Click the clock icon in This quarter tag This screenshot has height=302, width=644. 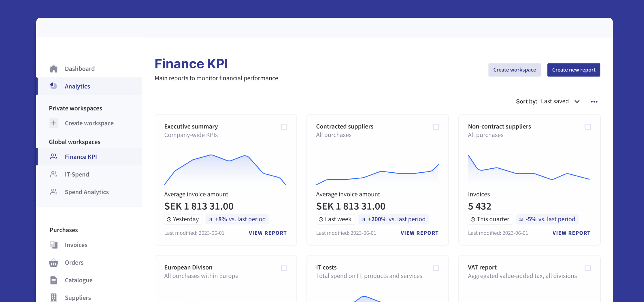pos(472,219)
